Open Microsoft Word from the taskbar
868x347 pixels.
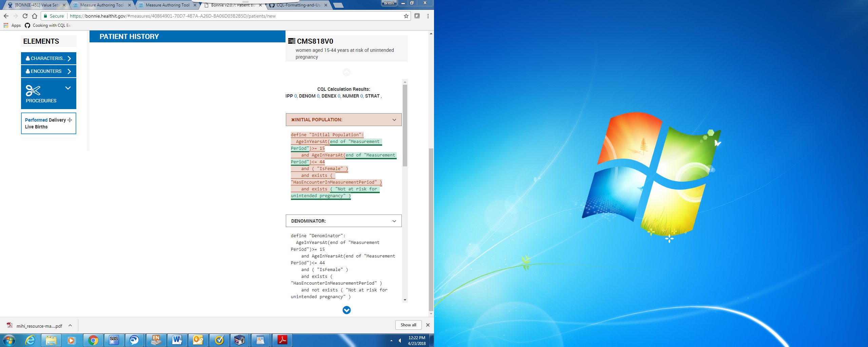[x=177, y=340]
